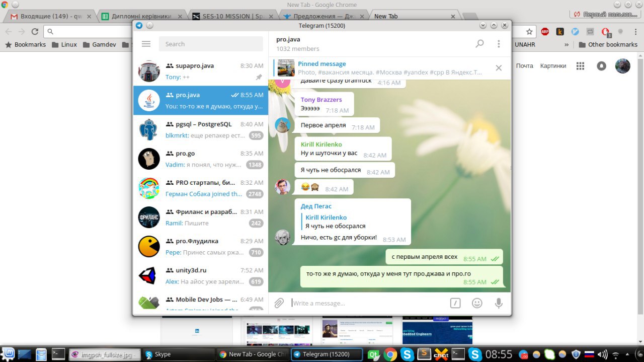Open Linux bookmarks folder
Image resolution: width=644 pixels, height=362 pixels.
pyautogui.click(x=64, y=44)
